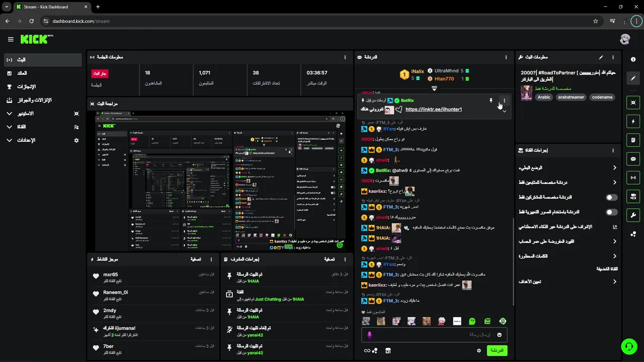Image resolution: width=644 pixels, height=362 pixels.
Task: Select the clown emote in quick emotes
Action: point(503,321)
